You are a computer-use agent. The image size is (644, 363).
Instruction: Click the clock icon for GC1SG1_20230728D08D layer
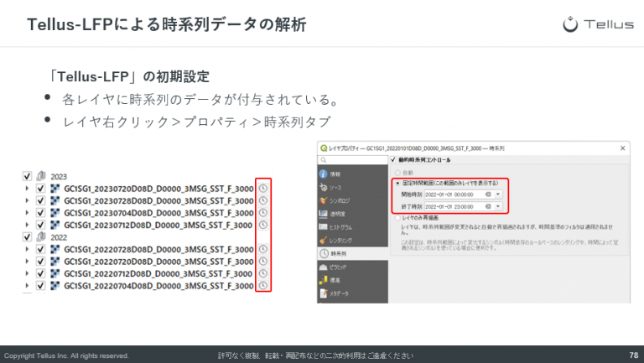(x=263, y=200)
